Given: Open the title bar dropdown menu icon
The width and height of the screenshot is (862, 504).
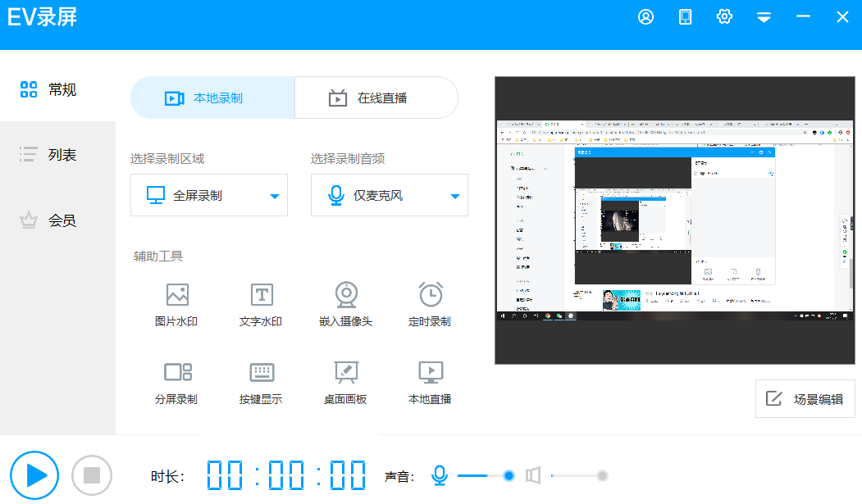Looking at the screenshot, I should click(764, 17).
